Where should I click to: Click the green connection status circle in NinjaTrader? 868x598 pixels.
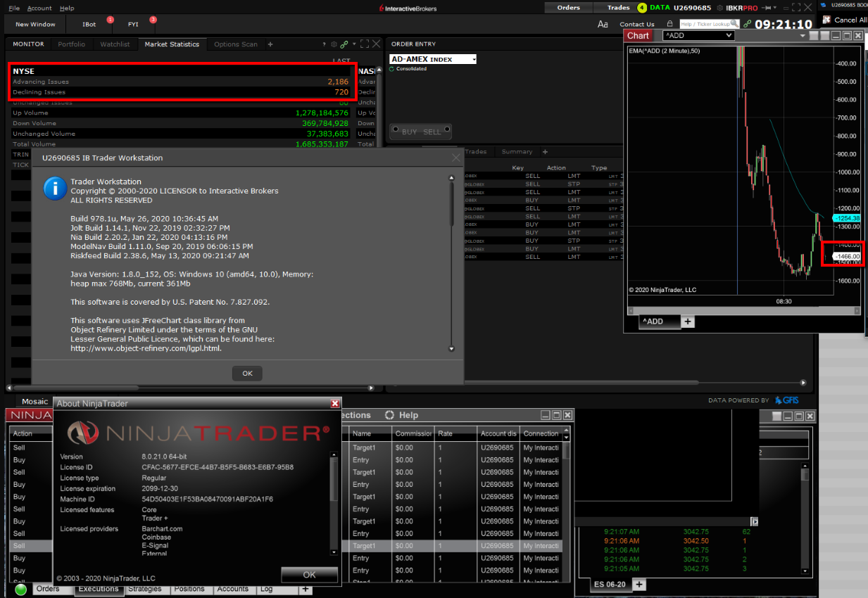[20, 590]
